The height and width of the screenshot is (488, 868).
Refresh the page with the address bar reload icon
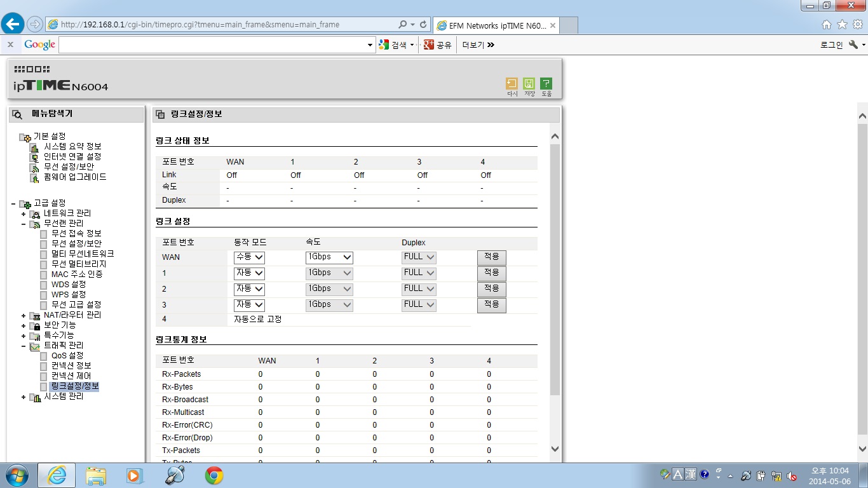click(423, 25)
